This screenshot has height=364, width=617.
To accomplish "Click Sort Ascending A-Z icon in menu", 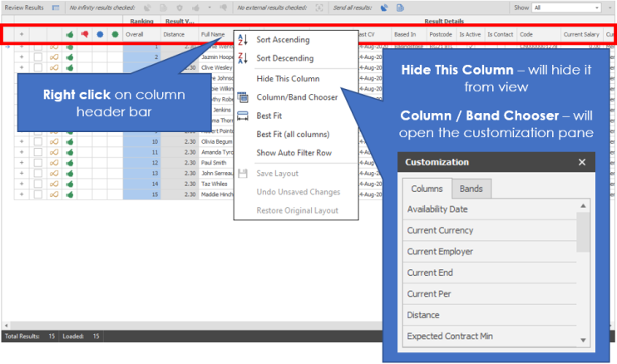I will tap(243, 40).
